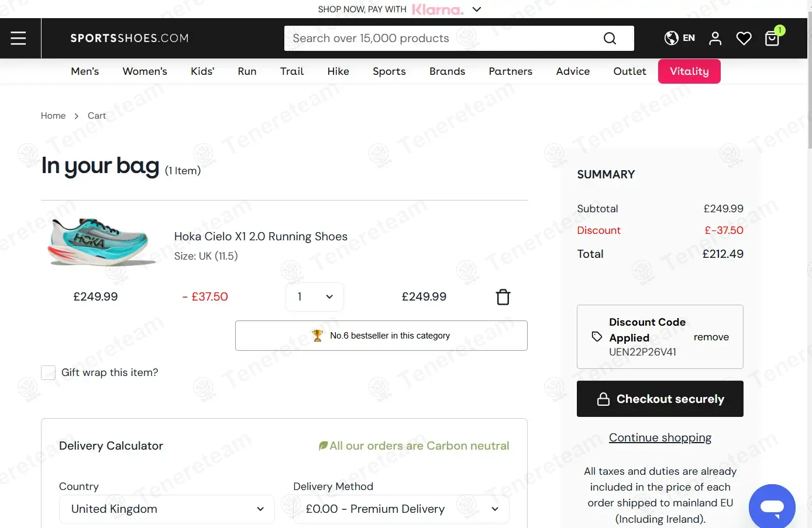Delete the Hoka shoes with trash icon
The image size is (812, 528).
click(x=503, y=297)
